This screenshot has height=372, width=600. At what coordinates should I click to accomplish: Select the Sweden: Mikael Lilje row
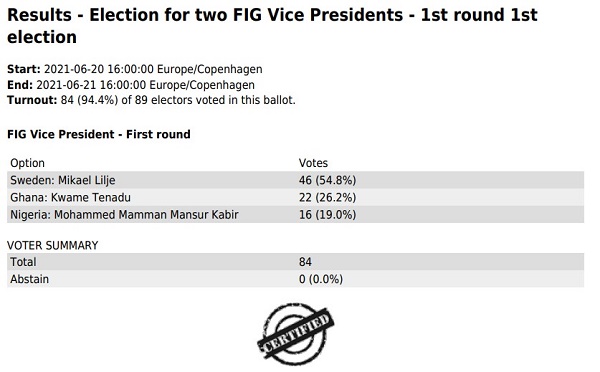click(295, 180)
